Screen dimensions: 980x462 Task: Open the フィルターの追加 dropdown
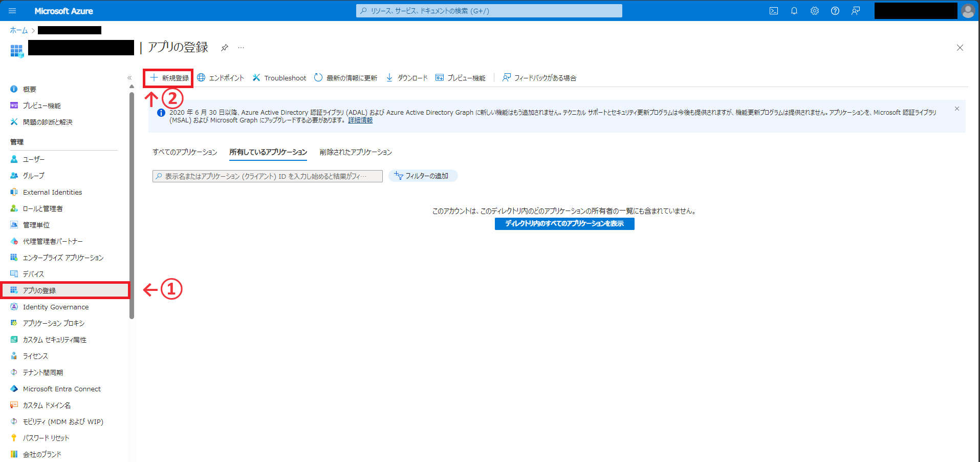[x=423, y=175]
